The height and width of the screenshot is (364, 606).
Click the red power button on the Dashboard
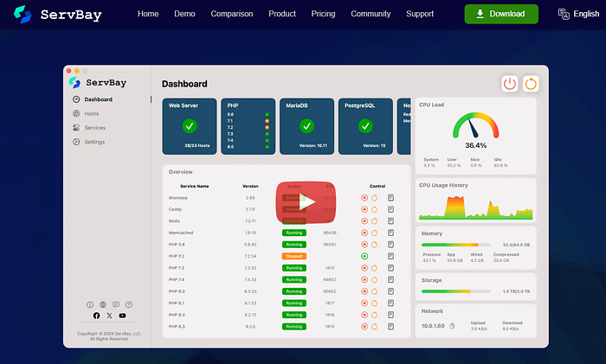[x=510, y=84]
